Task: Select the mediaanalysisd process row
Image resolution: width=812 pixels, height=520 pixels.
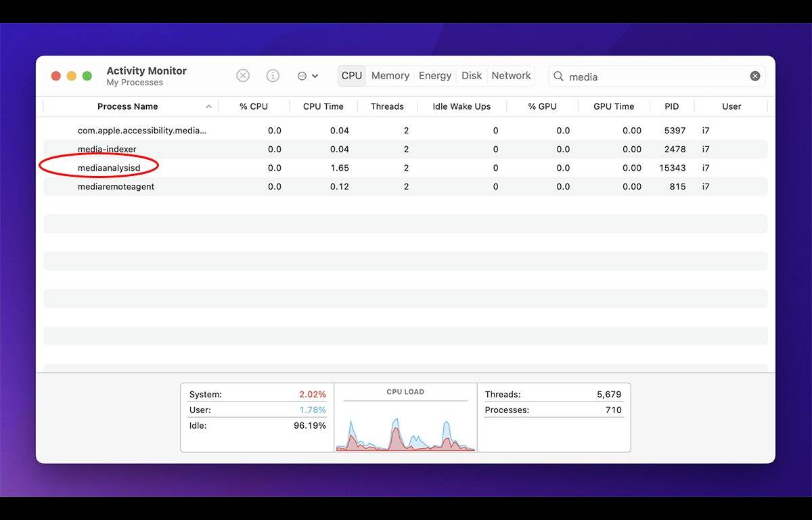Action: 109,168
